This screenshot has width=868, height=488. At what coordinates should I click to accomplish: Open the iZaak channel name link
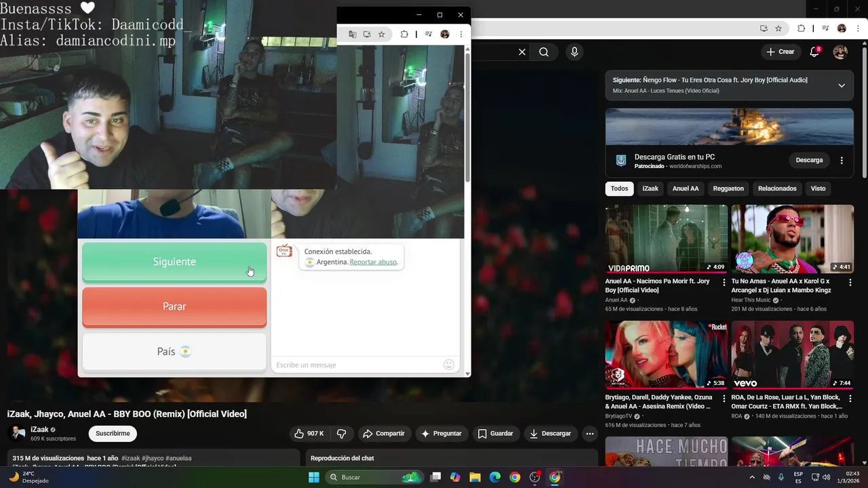(39, 430)
